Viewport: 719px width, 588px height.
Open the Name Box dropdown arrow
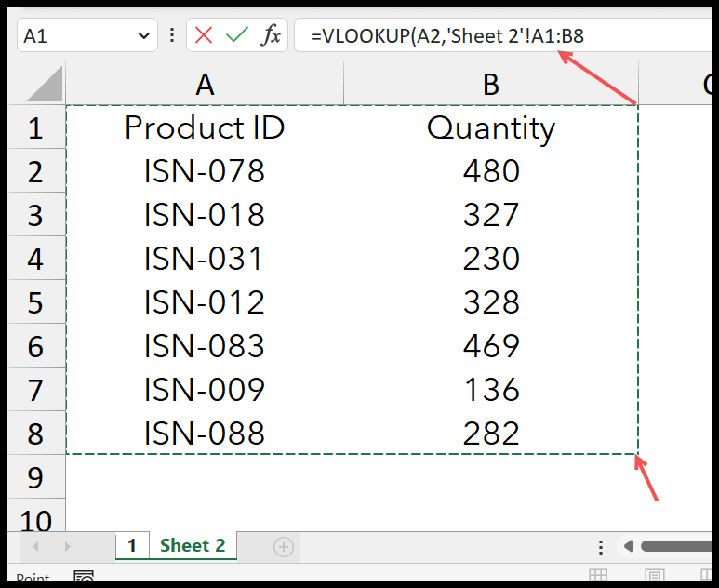pyautogui.click(x=144, y=35)
